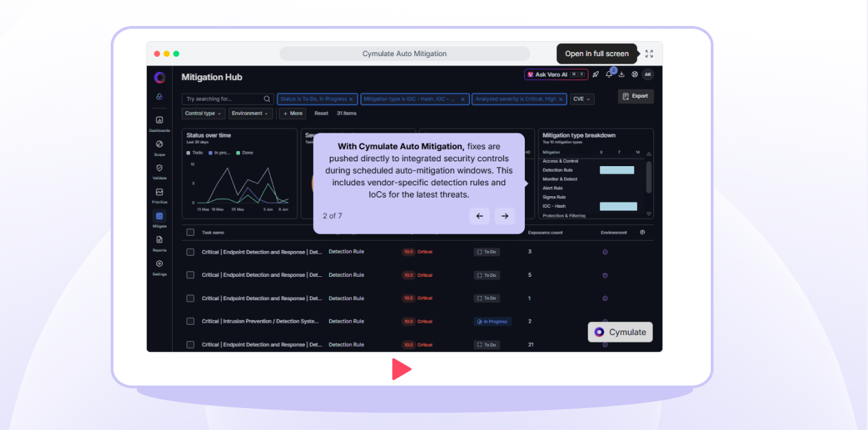
Task: Toggle the Done legend series
Action: click(x=244, y=152)
